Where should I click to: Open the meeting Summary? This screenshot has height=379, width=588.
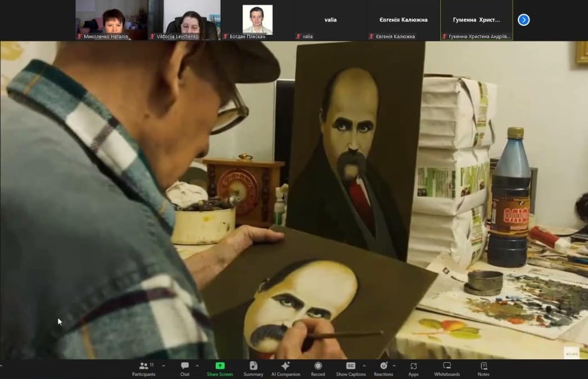253,368
